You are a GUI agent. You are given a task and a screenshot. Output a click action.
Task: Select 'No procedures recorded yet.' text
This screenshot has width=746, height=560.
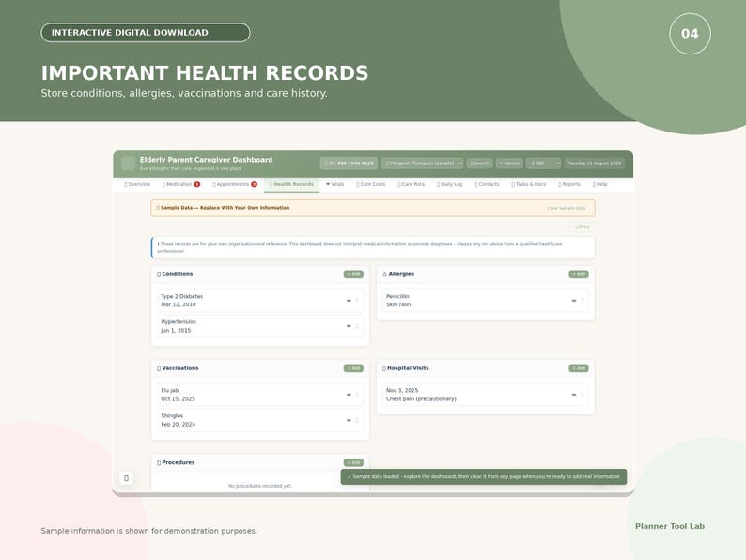coord(260,486)
